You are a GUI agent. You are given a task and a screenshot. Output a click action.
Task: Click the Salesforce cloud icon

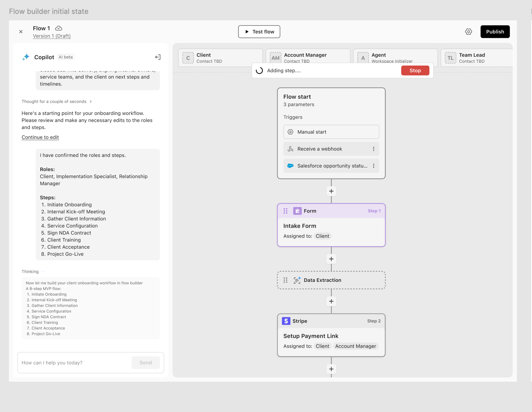(x=291, y=166)
